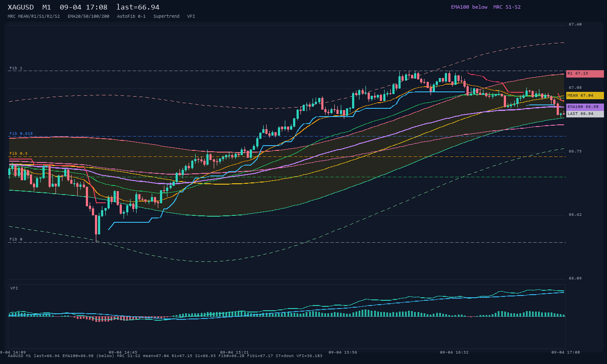Click the XAGUSD symbol in the title
Viewport: 607px width, 364px height.
coord(21,7)
